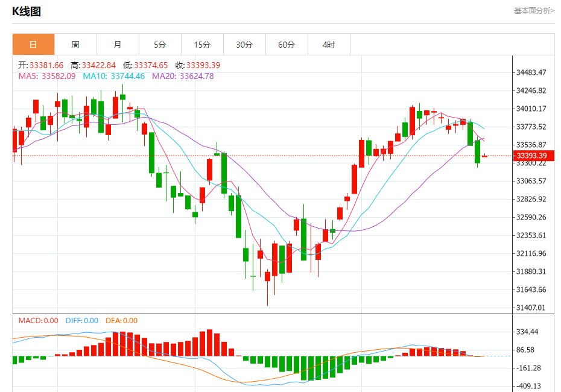The image size is (561, 392).
Task: Click the MA5: 33582.09 legend
Action: point(47,76)
